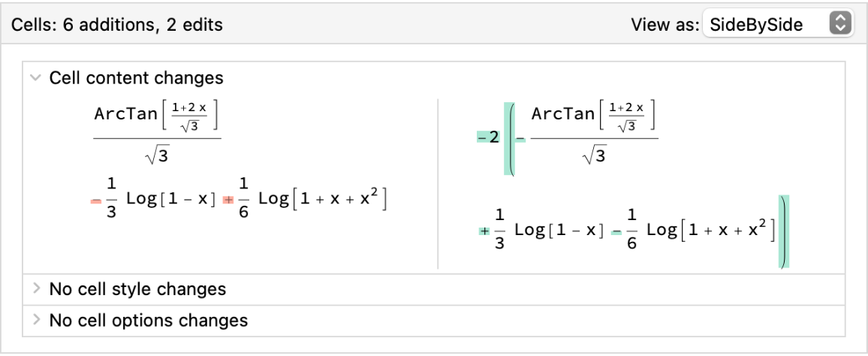The height and width of the screenshot is (356, 868).
Task: Click the green closing parenthesis in right pane
Action: click(784, 231)
